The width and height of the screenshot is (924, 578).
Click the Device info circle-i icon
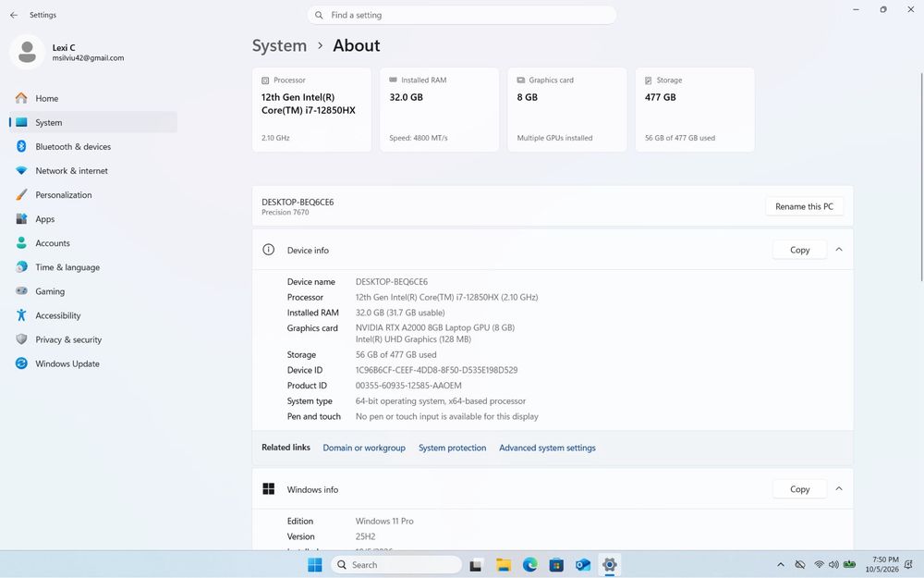[268, 250]
